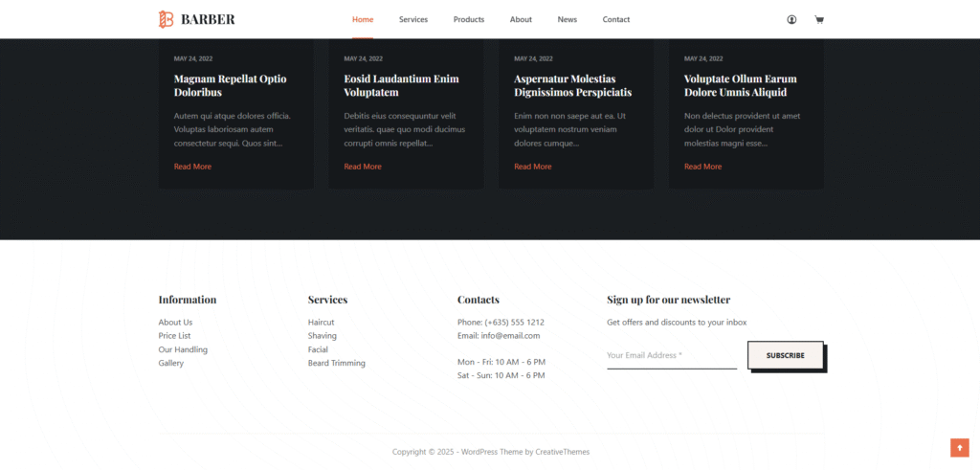The height and width of the screenshot is (470, 980).
Task: Open the Products menu item
Action: tap(468, 19)
